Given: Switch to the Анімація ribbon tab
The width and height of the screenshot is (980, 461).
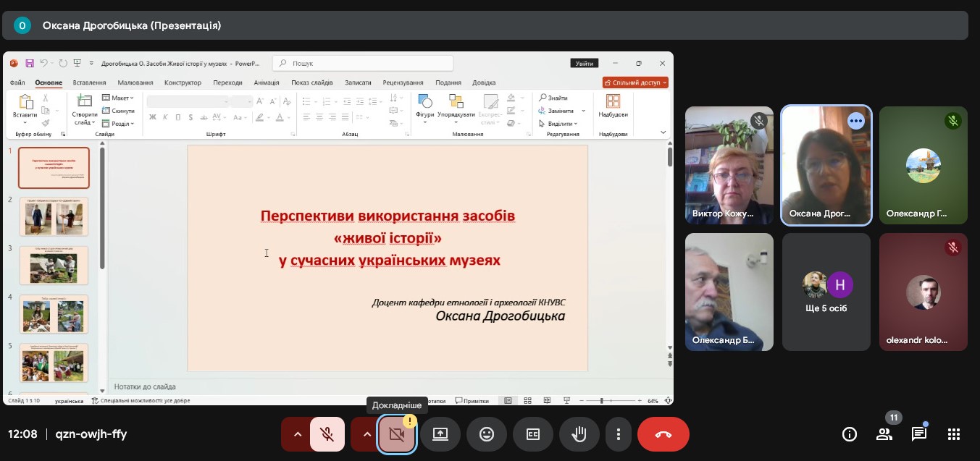Looking at the screenshot, I should click(267, 83).
